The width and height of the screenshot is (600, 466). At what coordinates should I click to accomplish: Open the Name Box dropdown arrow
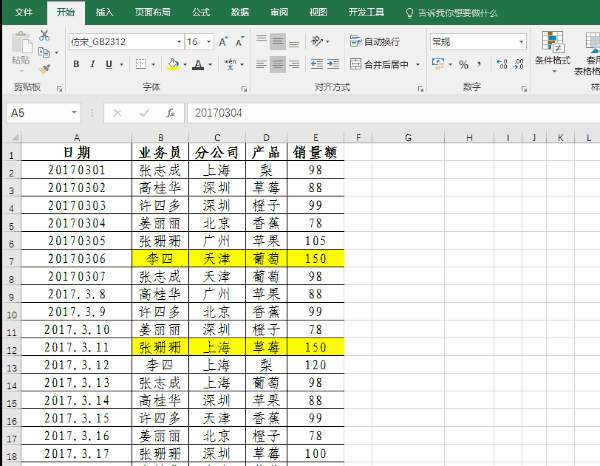click(x=74, y=113)
